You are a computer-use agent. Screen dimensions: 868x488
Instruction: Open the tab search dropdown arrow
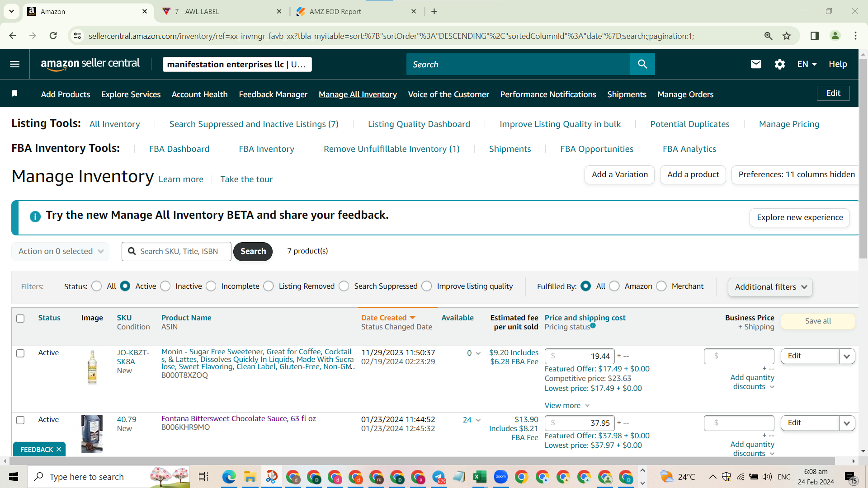tap(11, 11)
